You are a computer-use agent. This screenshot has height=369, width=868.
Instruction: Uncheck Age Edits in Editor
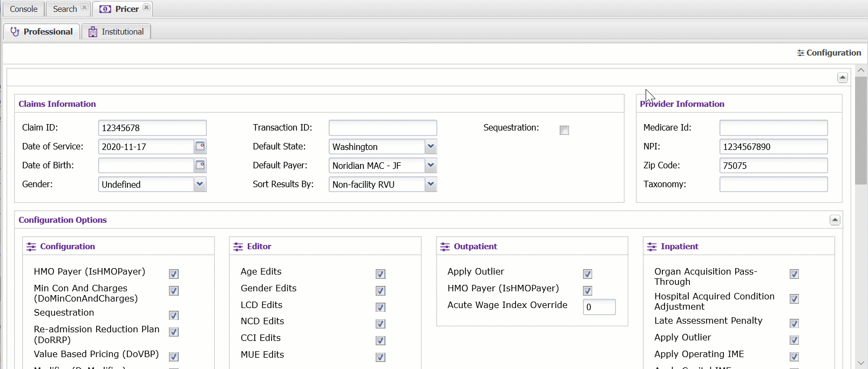click(x=381, y=274)
